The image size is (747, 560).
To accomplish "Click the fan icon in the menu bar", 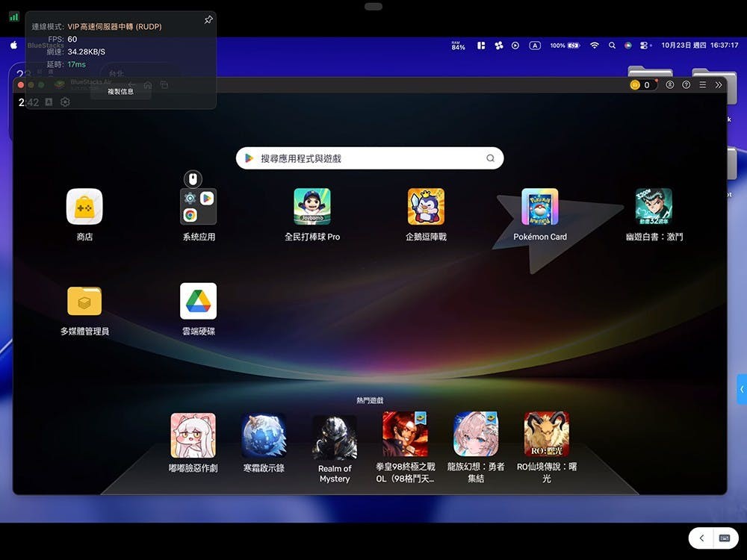I will click(499, 46).
